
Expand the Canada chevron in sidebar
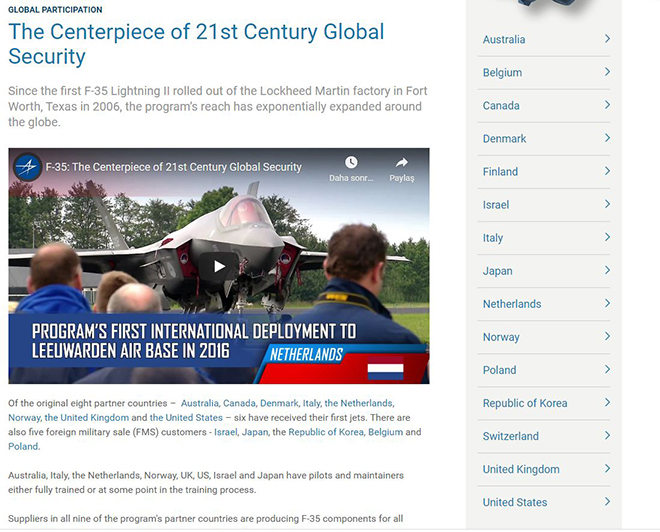[607, 105]
